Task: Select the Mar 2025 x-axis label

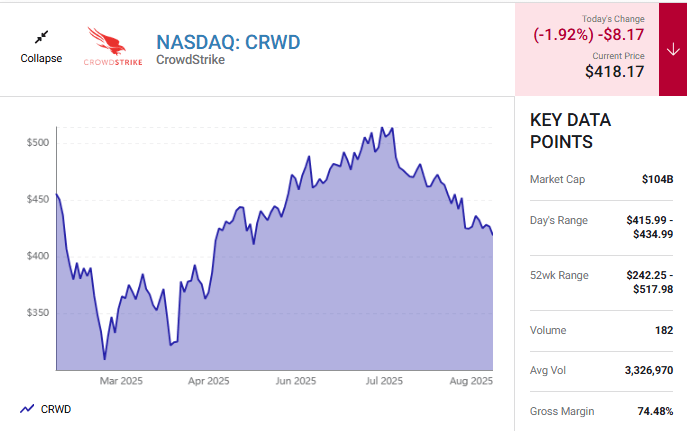Action: click(x=121, y=381)
